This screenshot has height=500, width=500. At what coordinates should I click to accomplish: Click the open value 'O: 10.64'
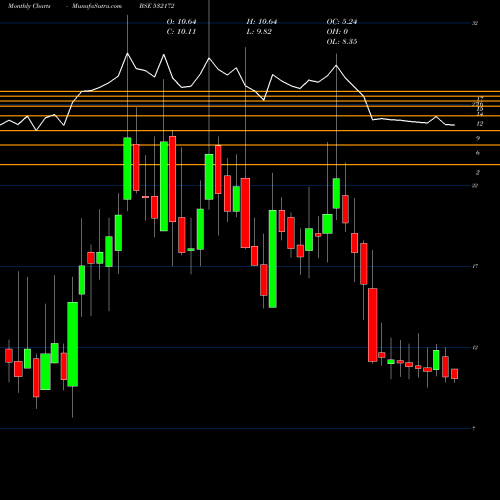click(181, 22)
